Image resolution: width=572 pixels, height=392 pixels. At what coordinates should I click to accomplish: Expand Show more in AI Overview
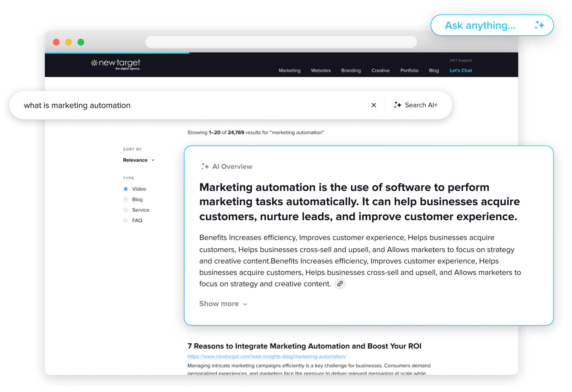click(x=223, y=304)
